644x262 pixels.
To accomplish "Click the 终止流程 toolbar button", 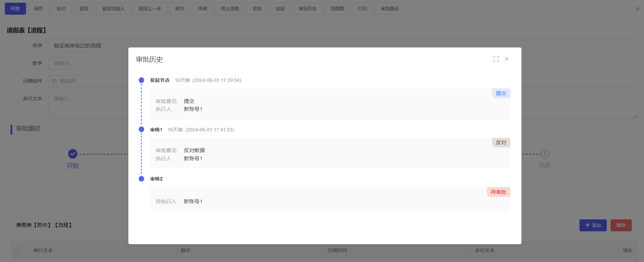I will point(230,9).
